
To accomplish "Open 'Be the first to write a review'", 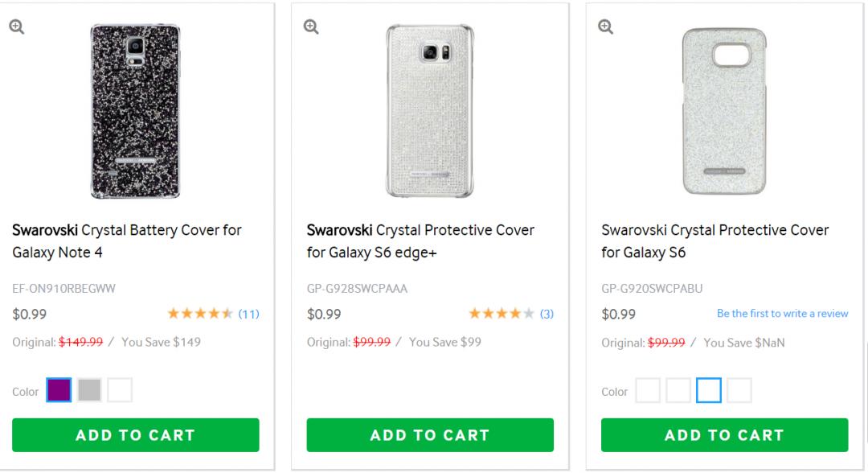I will click(x=782, y=314).
